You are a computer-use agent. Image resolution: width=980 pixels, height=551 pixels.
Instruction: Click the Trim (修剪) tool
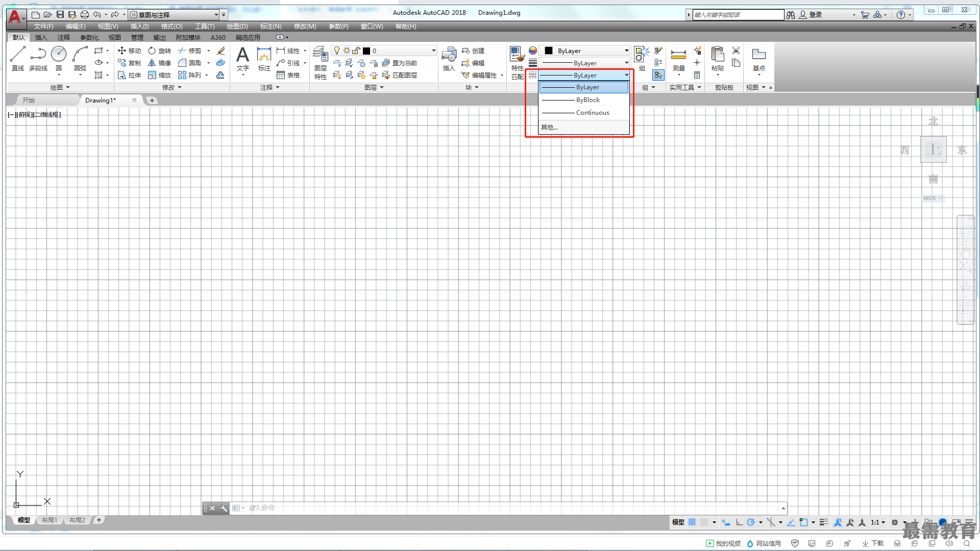click(189, 51)
